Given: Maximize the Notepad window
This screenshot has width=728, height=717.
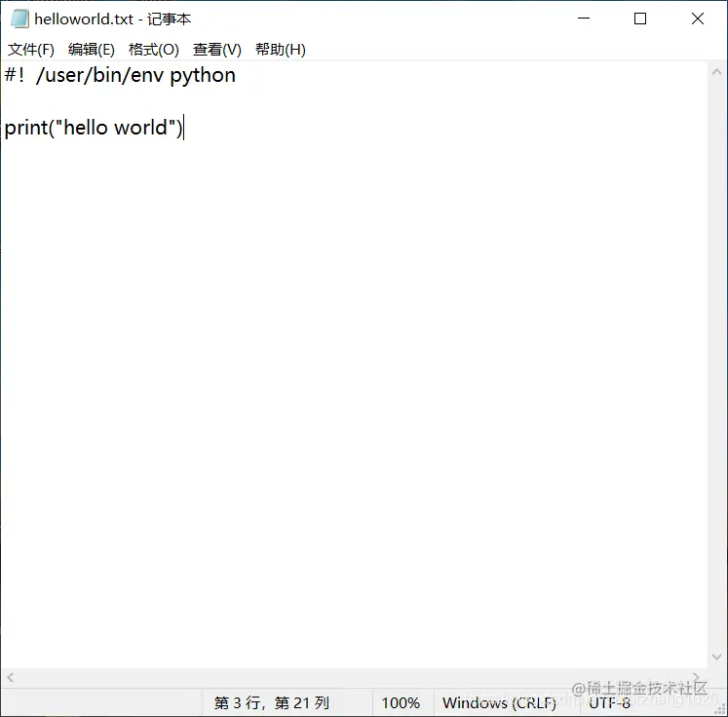Looking at the screenshot, I should tap(640, 19).
